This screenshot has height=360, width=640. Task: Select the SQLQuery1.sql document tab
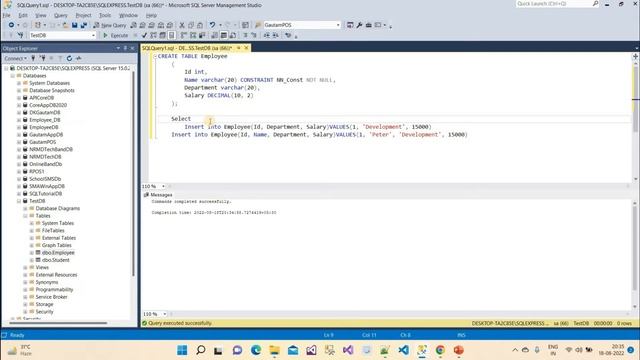187,48
